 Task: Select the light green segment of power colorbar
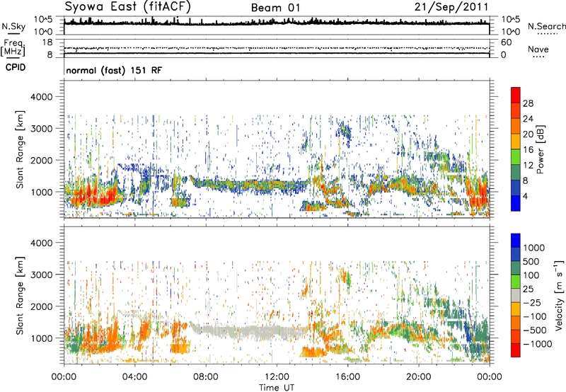pyautogui.click(x=516, y=157)
